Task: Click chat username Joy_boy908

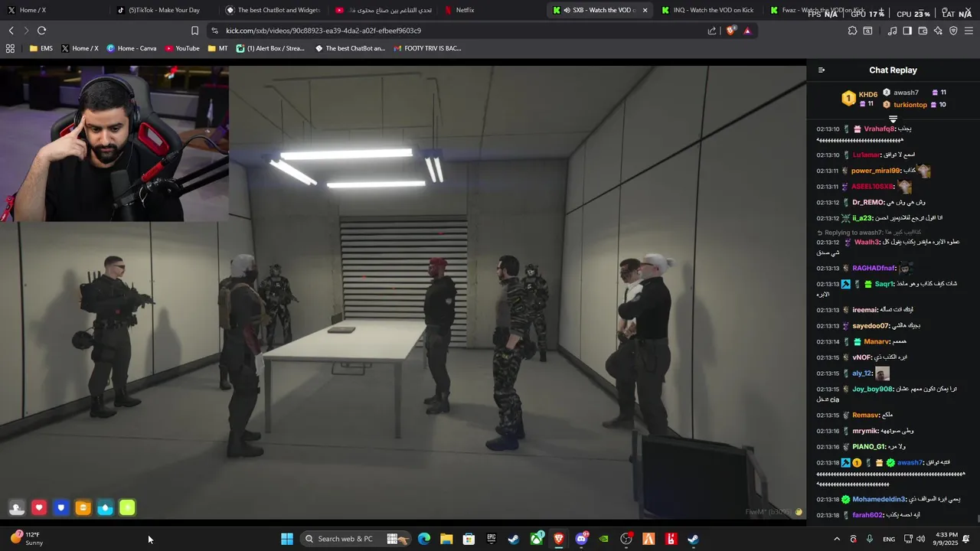Action: tap(873, 389)
